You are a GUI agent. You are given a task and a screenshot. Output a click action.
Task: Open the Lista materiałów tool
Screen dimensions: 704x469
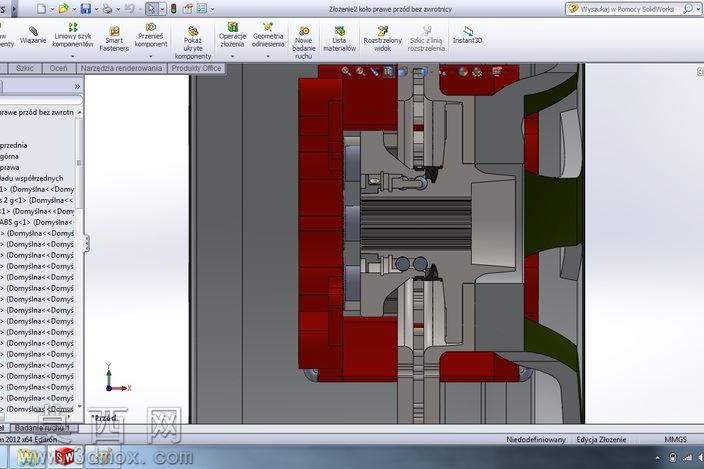[339, 39]
